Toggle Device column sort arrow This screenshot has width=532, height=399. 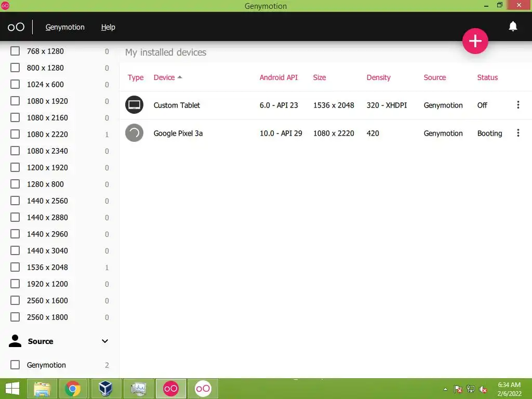click(180, 77)
